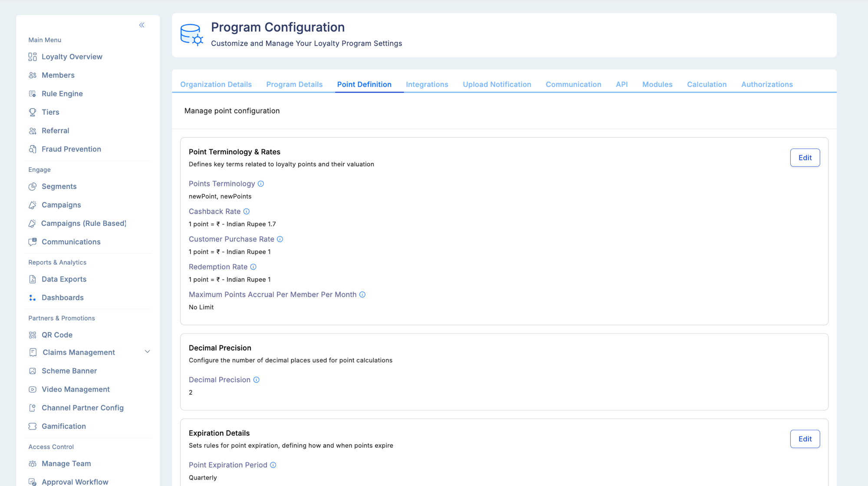Open Scheme Banner page
This screenshot has width=868, height=486.
(x=69, y=371)
